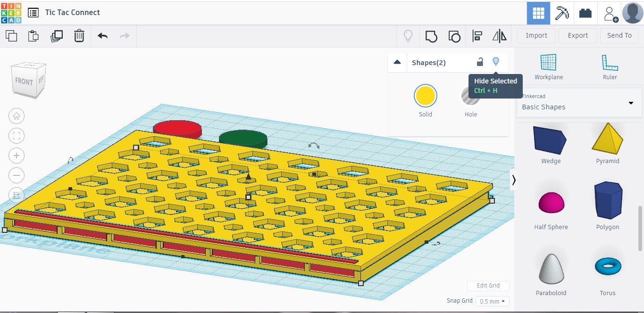Click the Paste icon
Image resolution: width=644 pixels, height=313 pixels.
click(33, 36)
